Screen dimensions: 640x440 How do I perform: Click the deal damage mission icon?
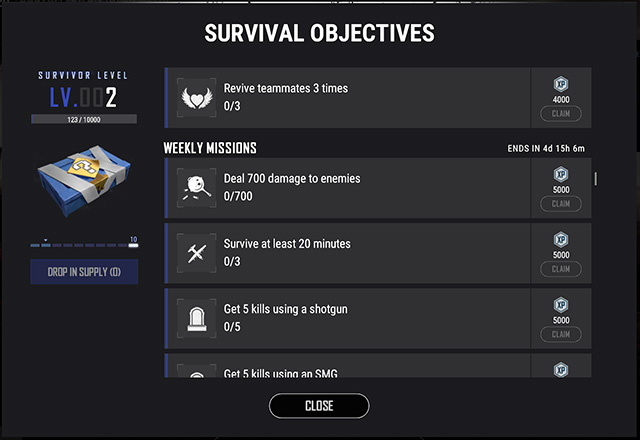click(196, 188)
